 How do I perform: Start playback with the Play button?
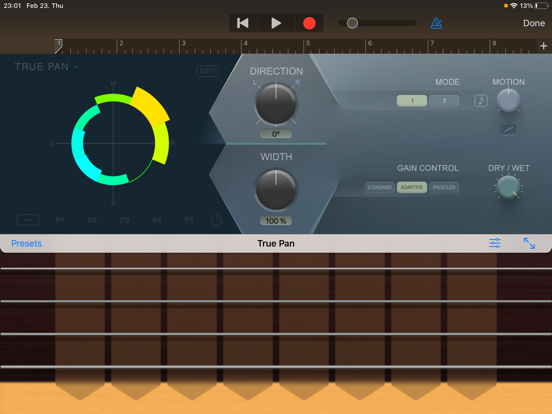[x=276, y=23]
